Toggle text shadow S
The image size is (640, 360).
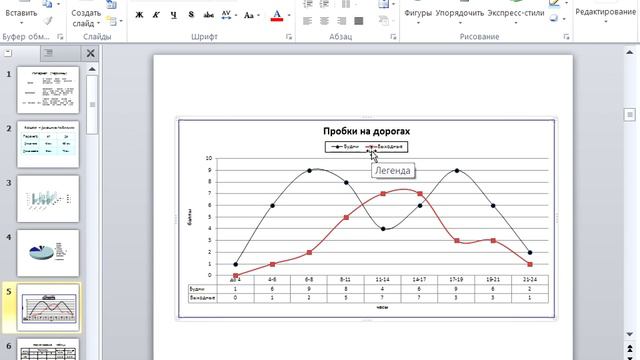click(x=191, y=15)
